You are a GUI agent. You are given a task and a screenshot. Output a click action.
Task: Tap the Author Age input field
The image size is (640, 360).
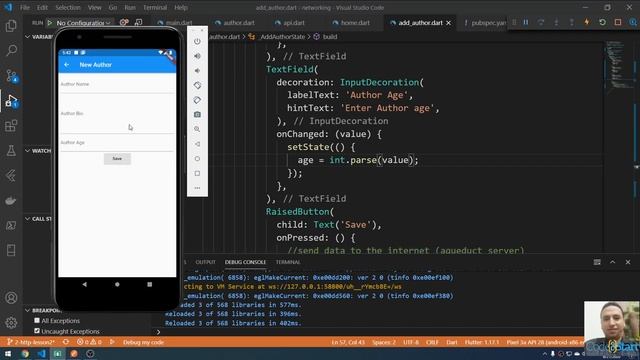117,144
